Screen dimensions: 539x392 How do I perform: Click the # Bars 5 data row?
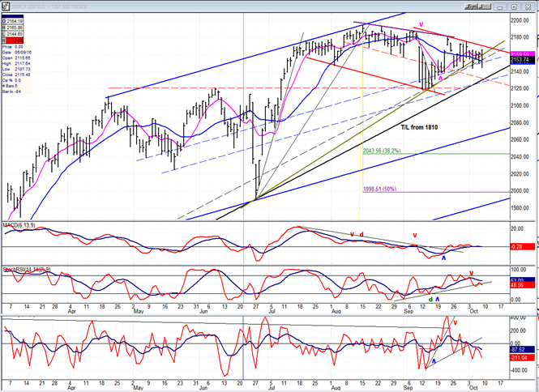(x=9, y=86)
